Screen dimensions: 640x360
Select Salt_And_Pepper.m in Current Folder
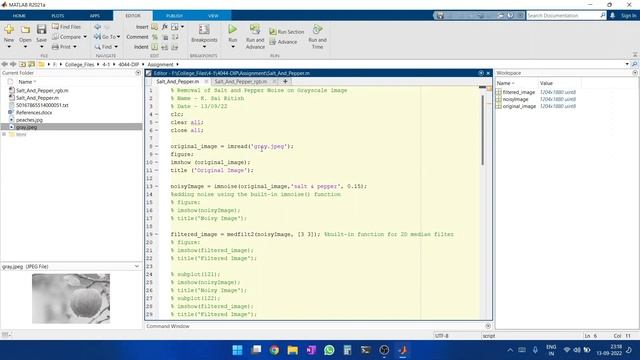tap(37, 98)
